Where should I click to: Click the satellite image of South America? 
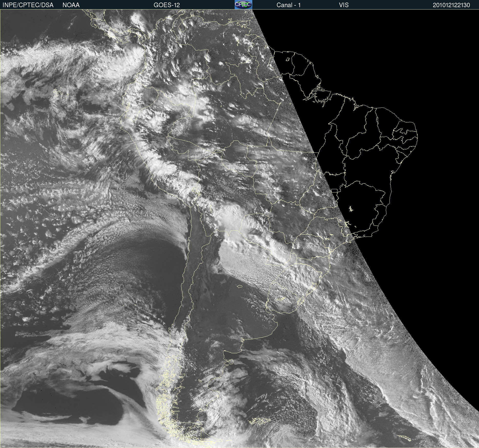[239, 229]
